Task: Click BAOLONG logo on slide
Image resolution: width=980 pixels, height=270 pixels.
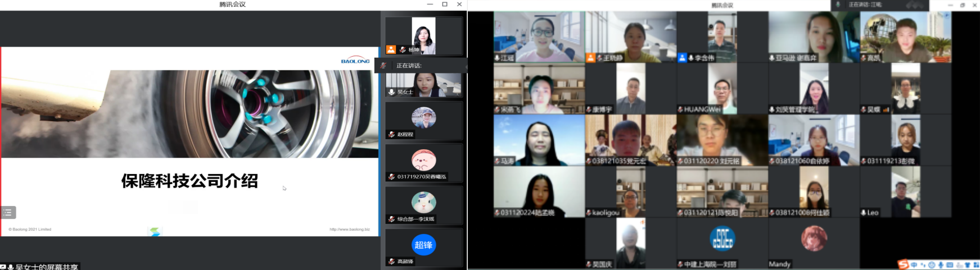Action: [x=355, y=61]
